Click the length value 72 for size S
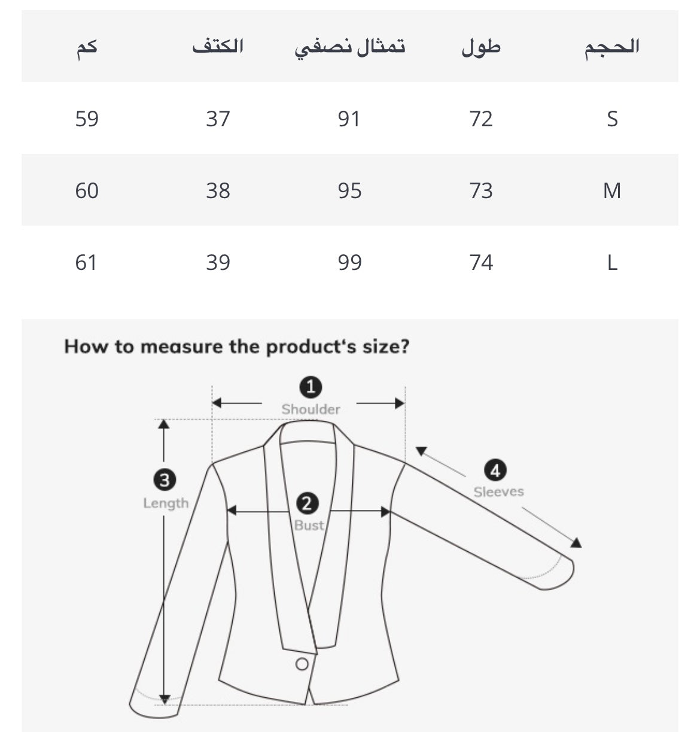Screen dimensions: 700x732 481,119
